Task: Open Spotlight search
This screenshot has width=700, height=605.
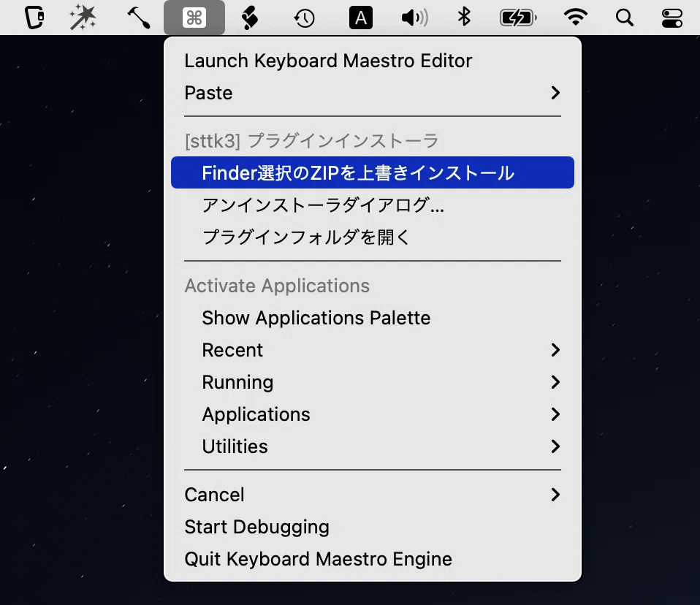Action: pos(625,18)
